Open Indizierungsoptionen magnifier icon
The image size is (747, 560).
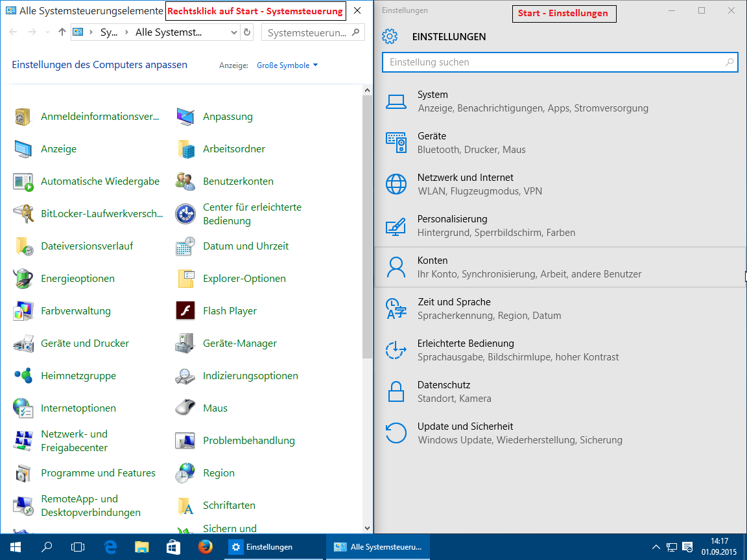click(185, 376)
